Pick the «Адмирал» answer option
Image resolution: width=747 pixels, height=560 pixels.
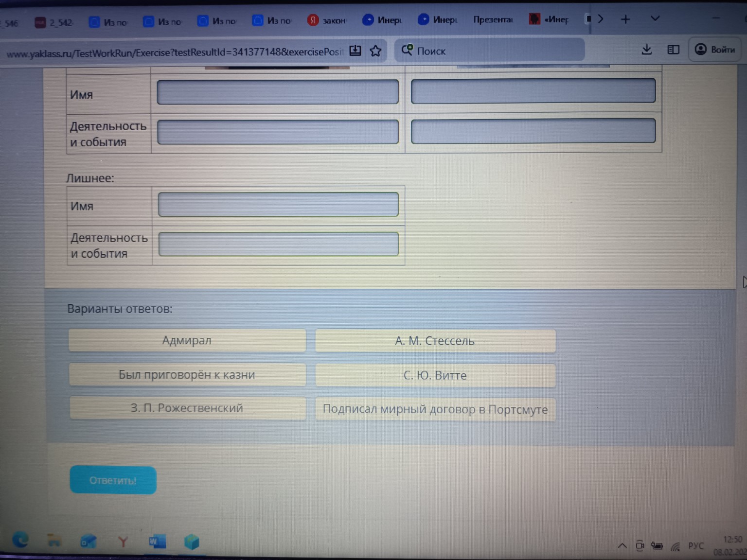tap(187, 340)
